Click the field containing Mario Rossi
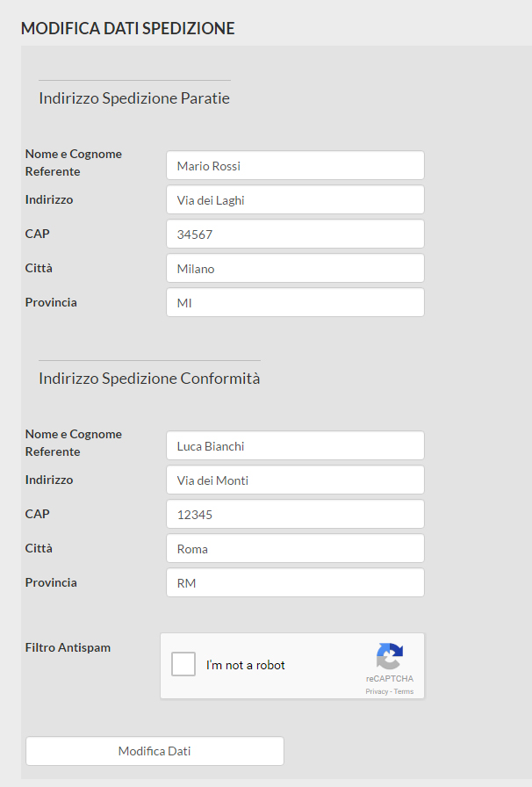 (294, 165)
